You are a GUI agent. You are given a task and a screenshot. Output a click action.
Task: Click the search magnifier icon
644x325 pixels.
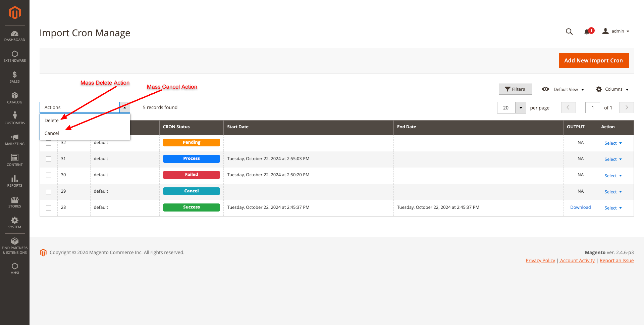point(569,32)
